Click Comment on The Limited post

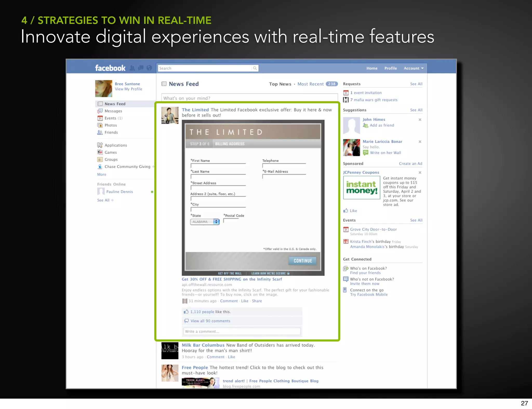[x=229, y=301]
